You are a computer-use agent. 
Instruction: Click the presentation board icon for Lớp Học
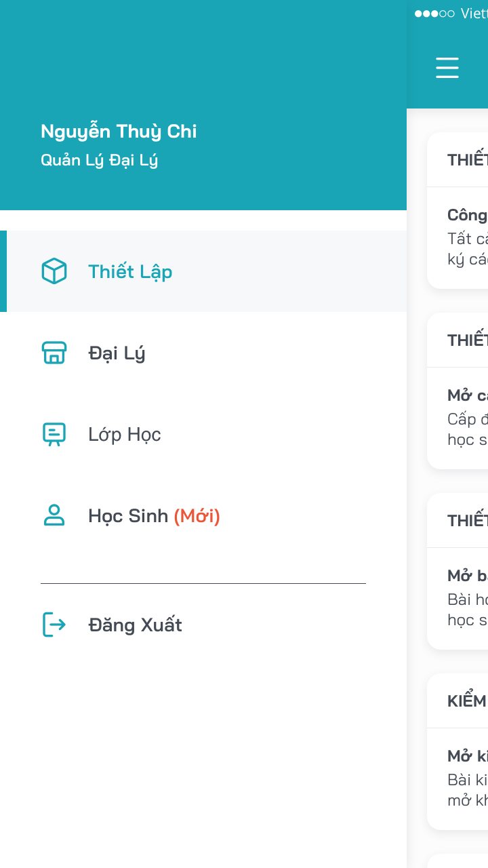54,434
